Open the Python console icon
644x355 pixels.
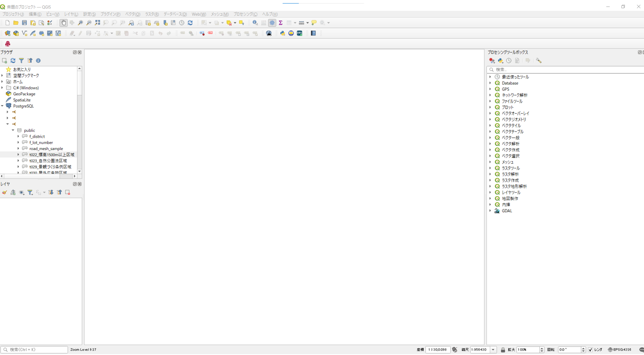point(282,33)
